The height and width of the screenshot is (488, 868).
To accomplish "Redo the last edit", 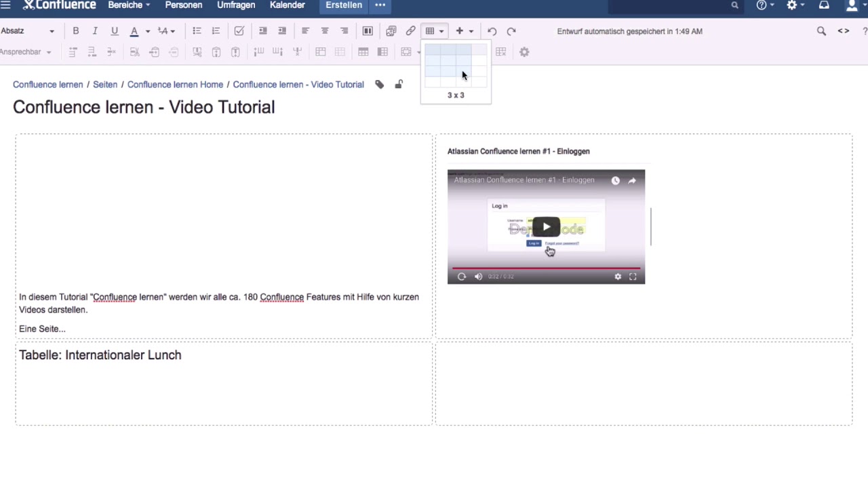I will pos(511,31).
